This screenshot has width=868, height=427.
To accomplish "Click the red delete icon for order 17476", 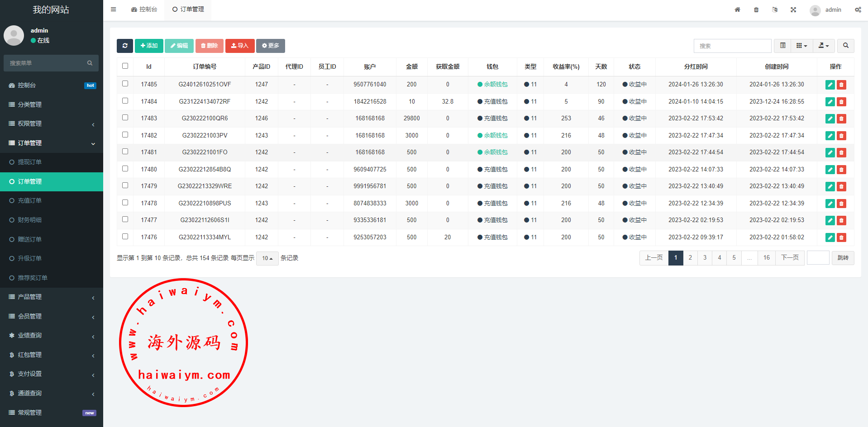I will tap(841, 237).
